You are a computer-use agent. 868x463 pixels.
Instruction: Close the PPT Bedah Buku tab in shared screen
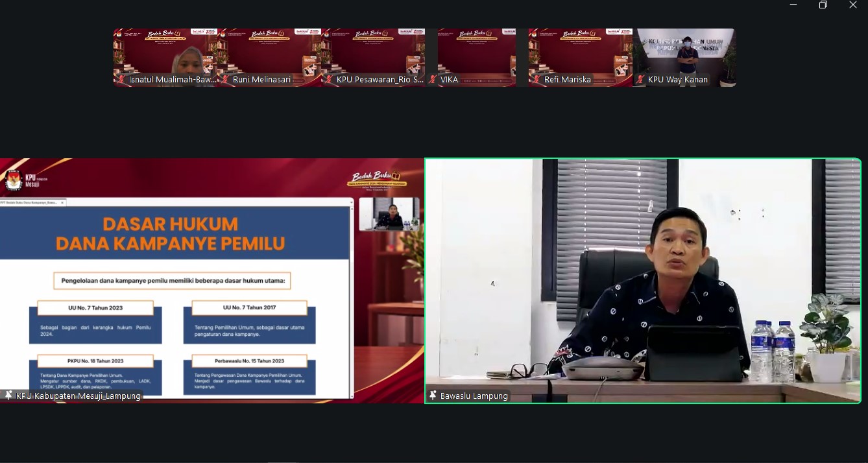[x=62, y=203]
